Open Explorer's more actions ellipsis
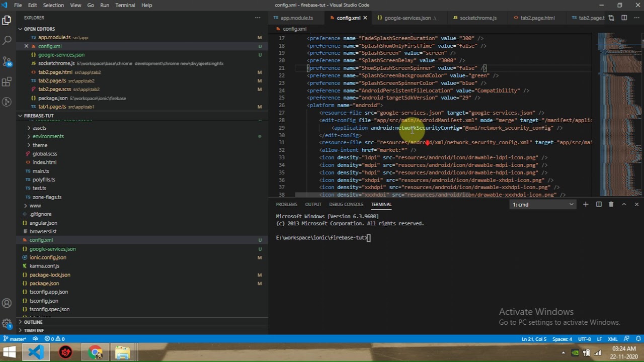The height and width of the screenshot is (362, 644). (258, 18)
